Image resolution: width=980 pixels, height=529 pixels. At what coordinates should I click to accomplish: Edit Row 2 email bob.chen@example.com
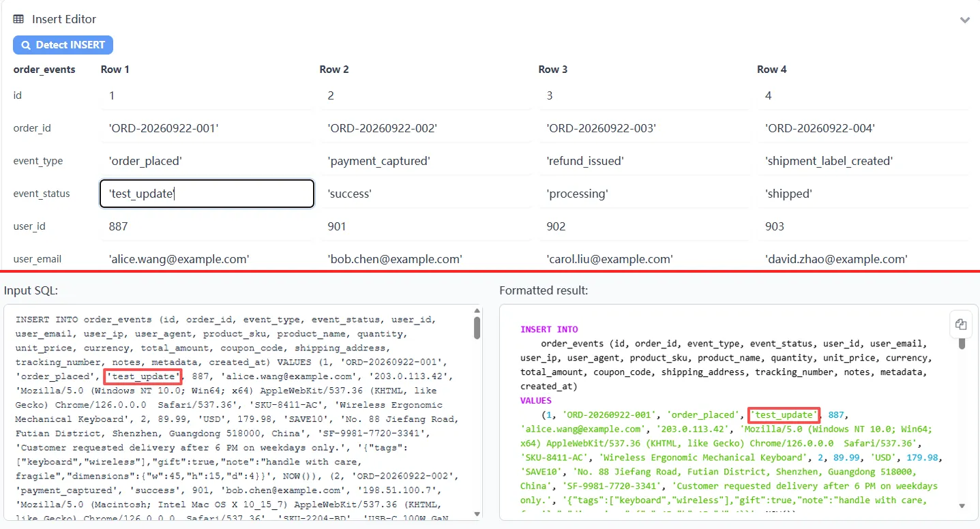[426, 259]
